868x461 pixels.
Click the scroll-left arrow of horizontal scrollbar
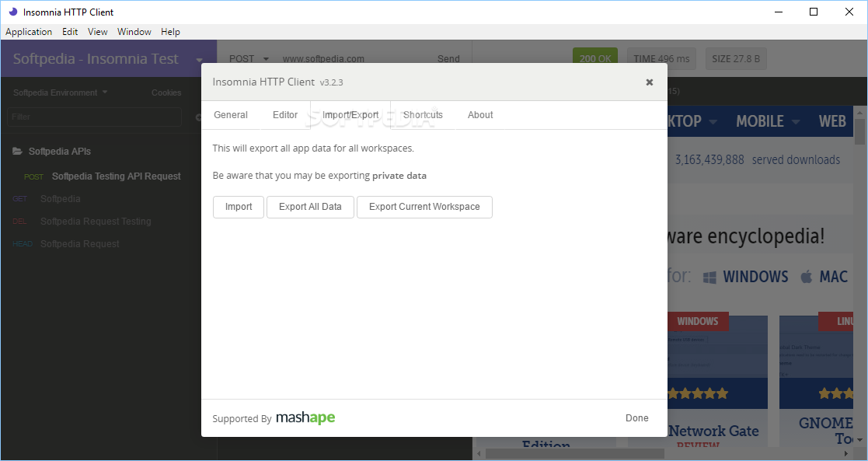tap(480, 454)
